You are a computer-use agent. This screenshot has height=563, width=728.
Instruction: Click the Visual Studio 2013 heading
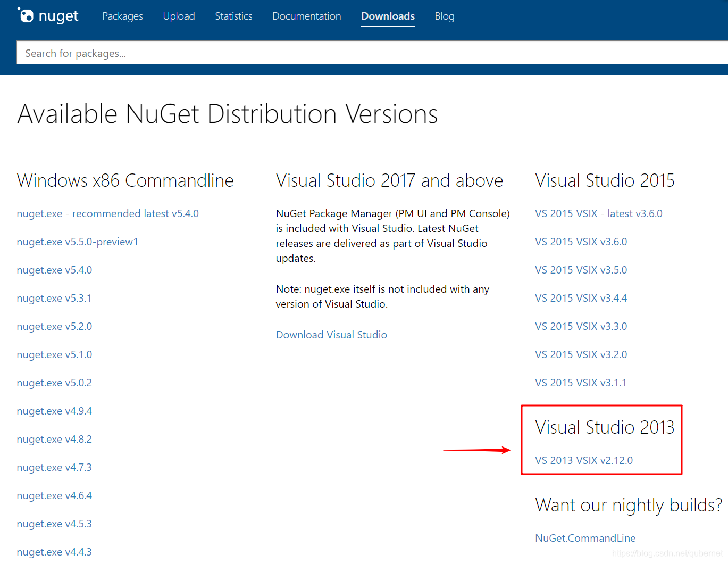coord(605,427)
